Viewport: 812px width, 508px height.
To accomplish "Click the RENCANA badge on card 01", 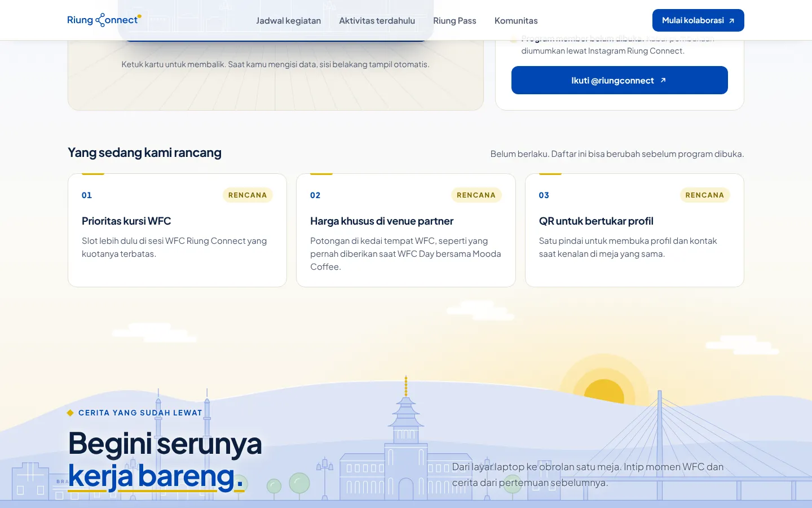I will pyautogui.click(x=248, y=195).
